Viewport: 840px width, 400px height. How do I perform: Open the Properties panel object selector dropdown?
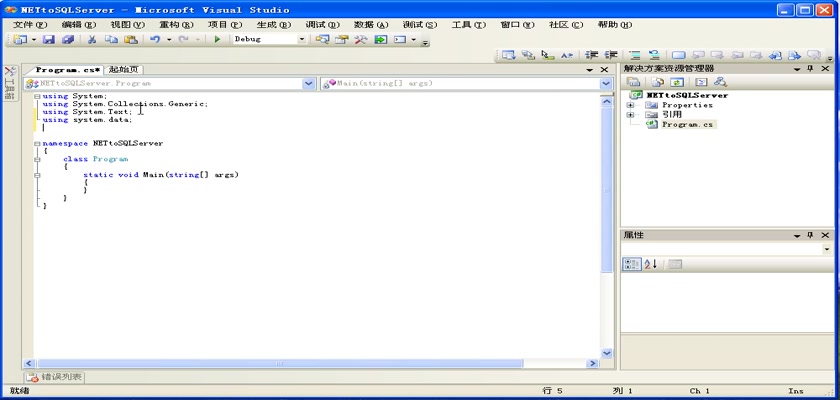tap(827, 250)
